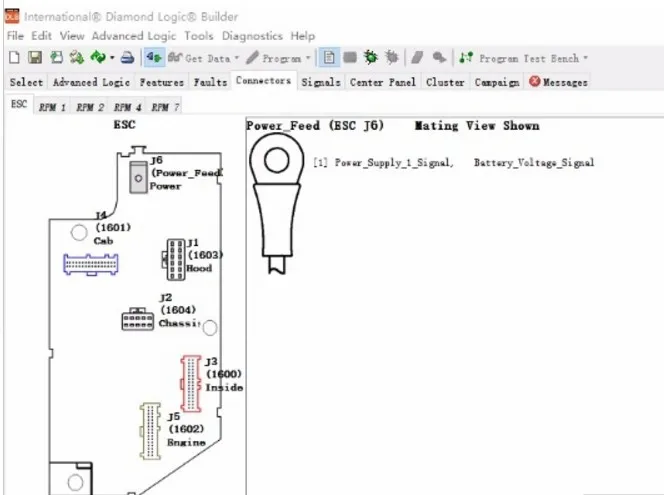Open the Edit menu
The height and width of the screenshot is (495, 664).
click(42, 36)
